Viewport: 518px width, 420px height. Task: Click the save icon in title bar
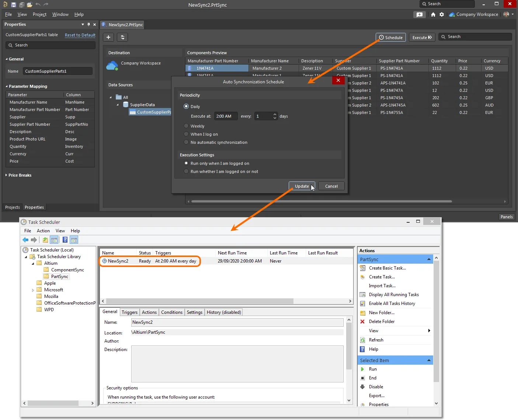tap(14, 5)
